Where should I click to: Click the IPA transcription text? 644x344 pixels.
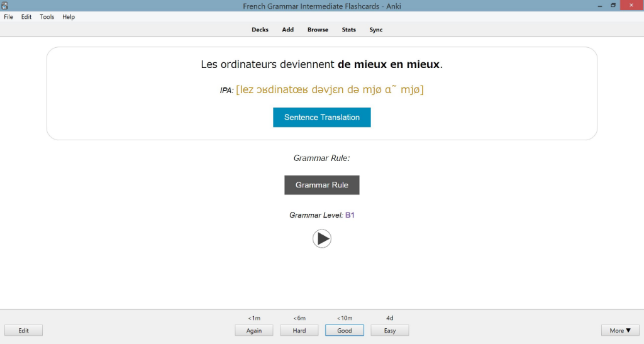(330, 89)
